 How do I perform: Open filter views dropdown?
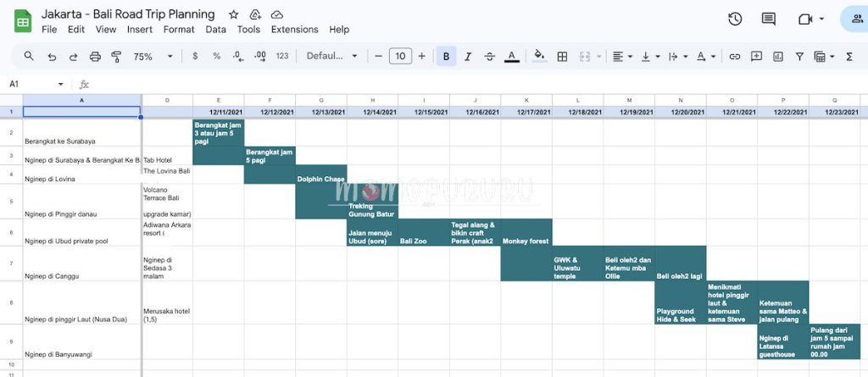[x=824, y=57]
